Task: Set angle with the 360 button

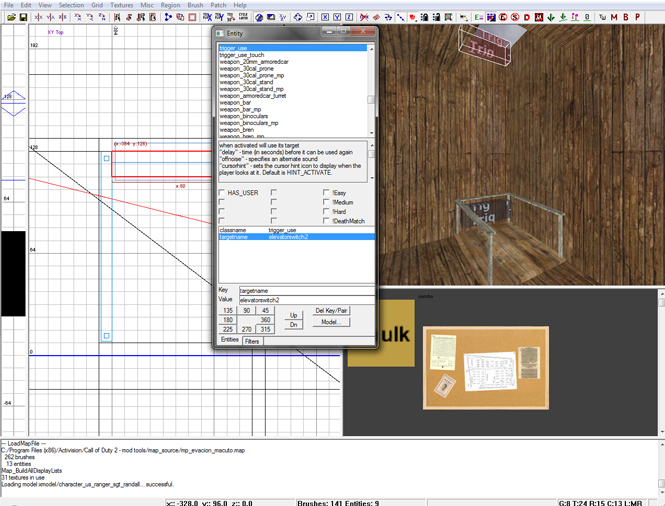Action: pyautogui.click(x=265, y=320)
